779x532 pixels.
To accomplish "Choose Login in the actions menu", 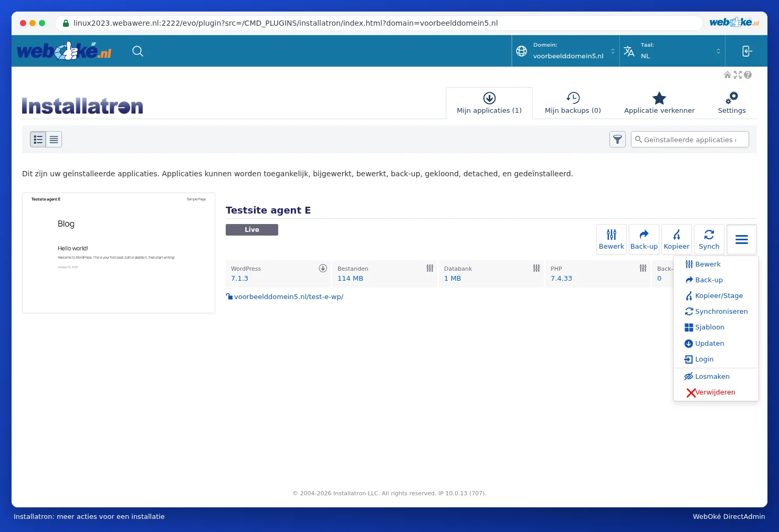I will [x=716, y=359].
